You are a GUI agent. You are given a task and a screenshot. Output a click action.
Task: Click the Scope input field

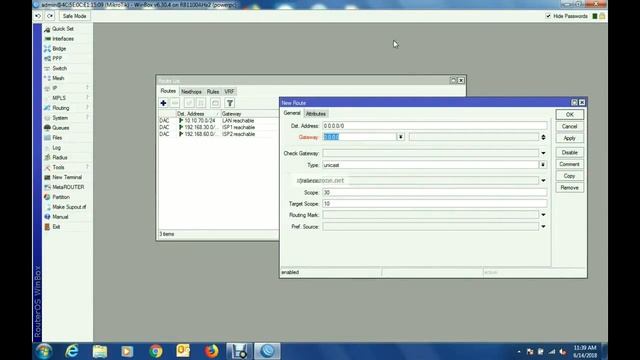pyautogui.click(x=435, y=192)
